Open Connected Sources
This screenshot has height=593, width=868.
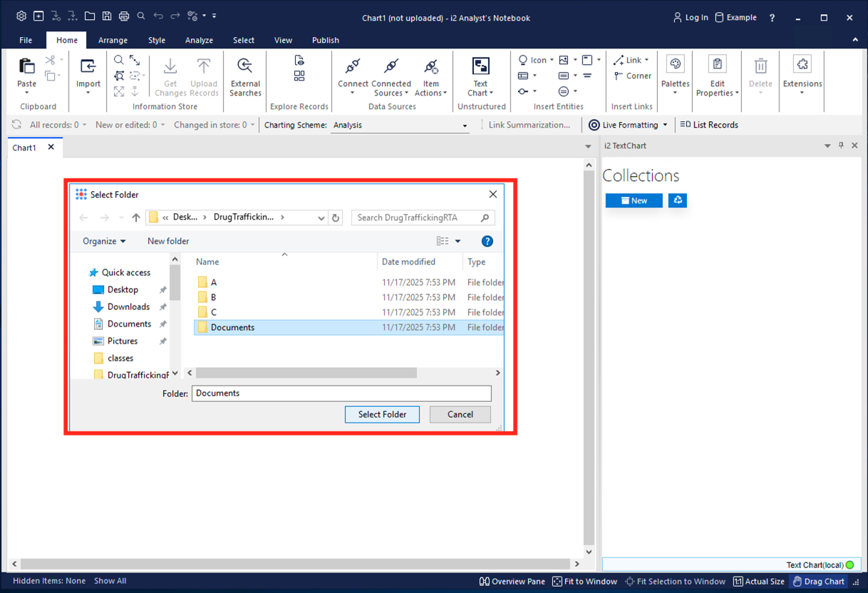click(391, 77)
